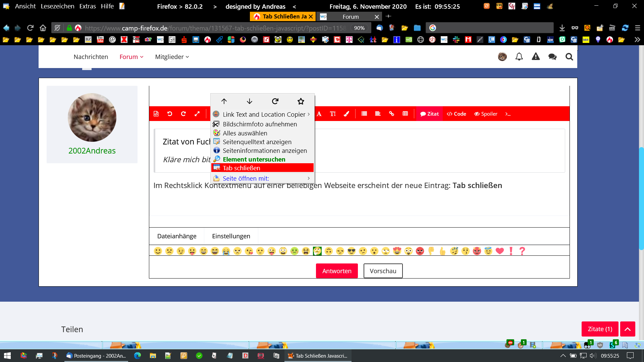644x362 pixels.
Task: Click the Spoiler toolbar button
Action: coord(485,114)
